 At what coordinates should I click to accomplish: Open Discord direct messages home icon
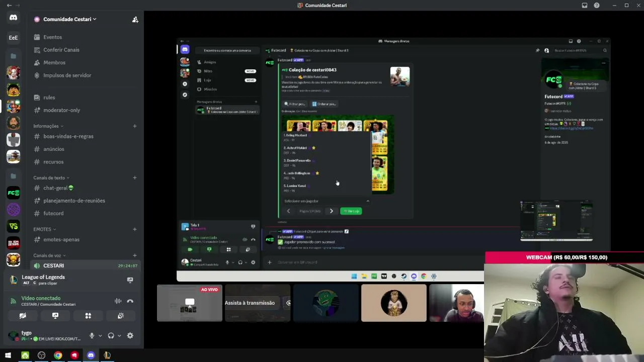point(14,18)
